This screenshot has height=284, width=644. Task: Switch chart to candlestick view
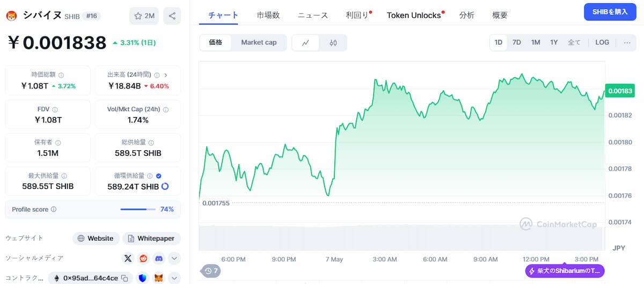coord(333,42)
